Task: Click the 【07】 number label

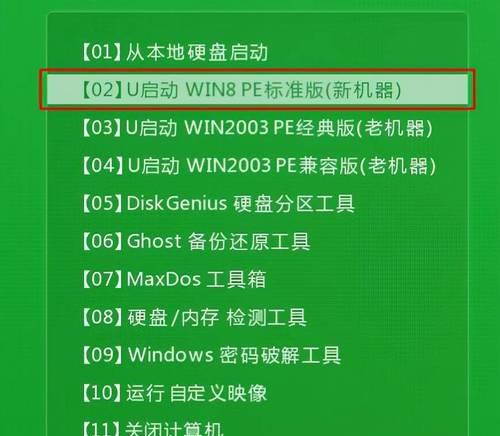Action: click(101, 279)
